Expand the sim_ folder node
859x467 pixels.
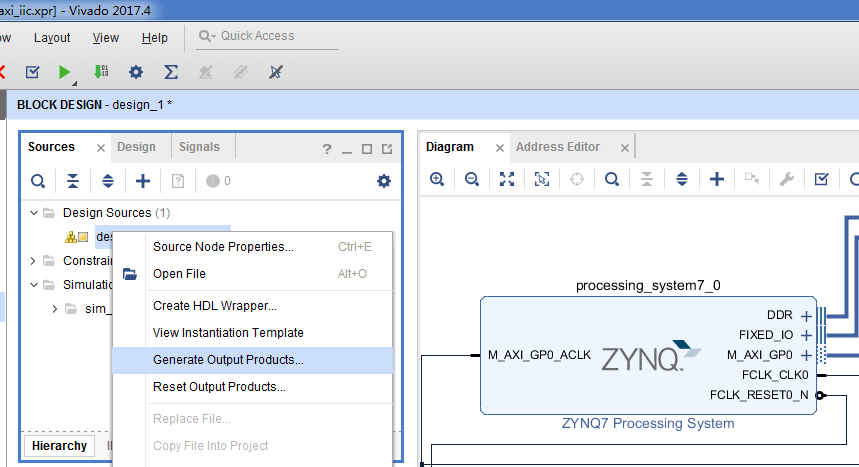pos(55,309)
